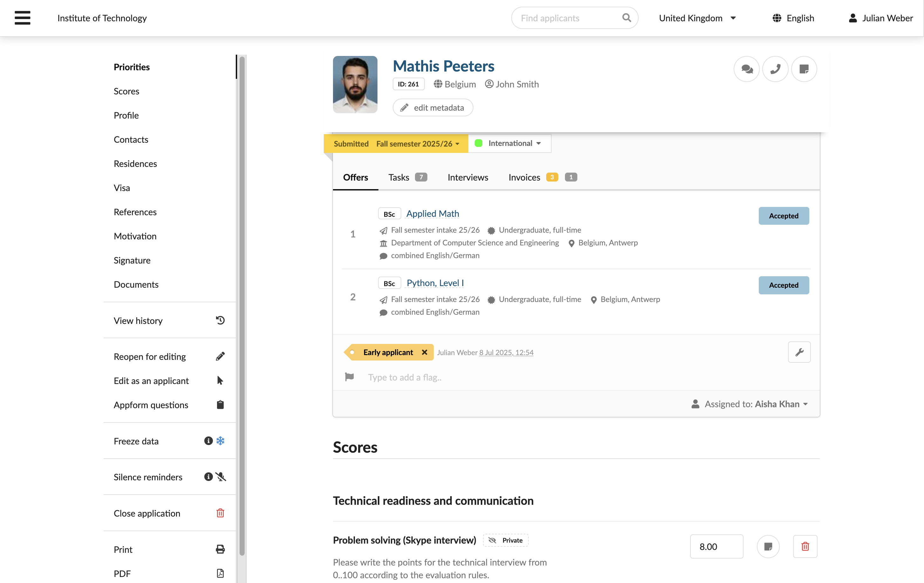Open the applicant note icon button
The image size is (924, 583).
(804, 69)
